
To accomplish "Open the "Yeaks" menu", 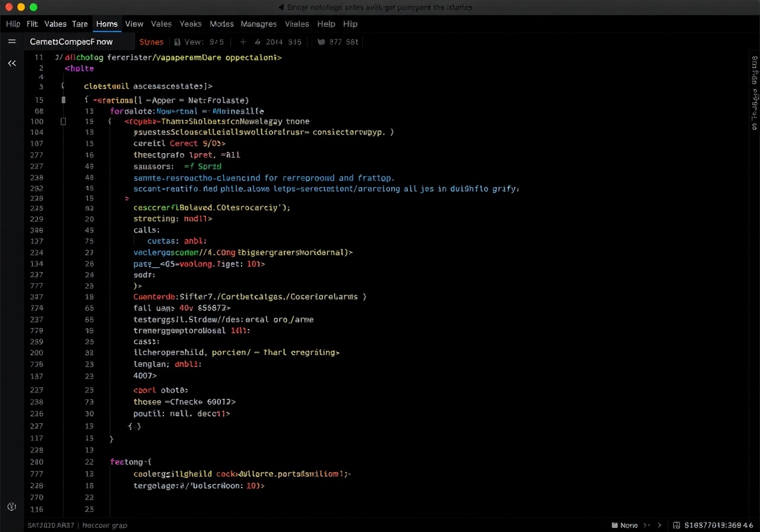I will (191, 24).
